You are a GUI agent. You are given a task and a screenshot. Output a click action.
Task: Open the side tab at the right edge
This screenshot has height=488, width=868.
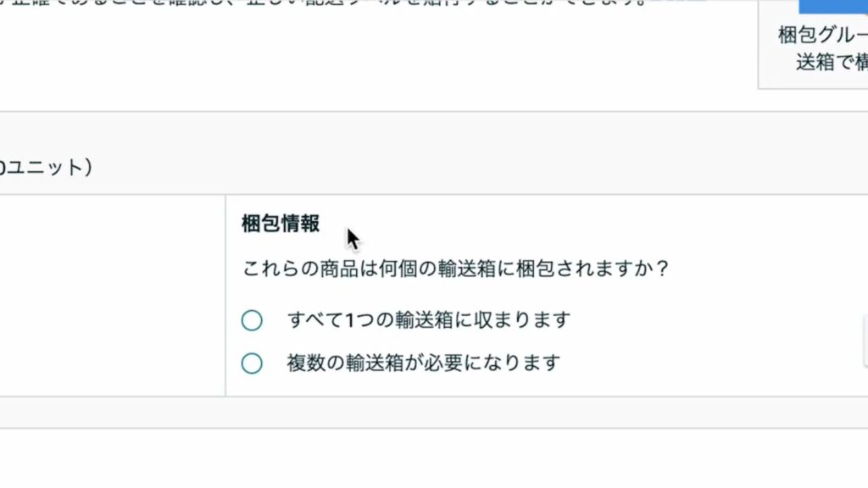pyautogui.click(x=865, y=341)
